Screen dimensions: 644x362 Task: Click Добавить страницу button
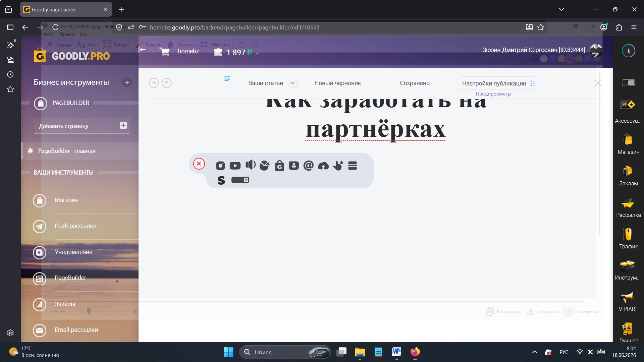[82, 126]
